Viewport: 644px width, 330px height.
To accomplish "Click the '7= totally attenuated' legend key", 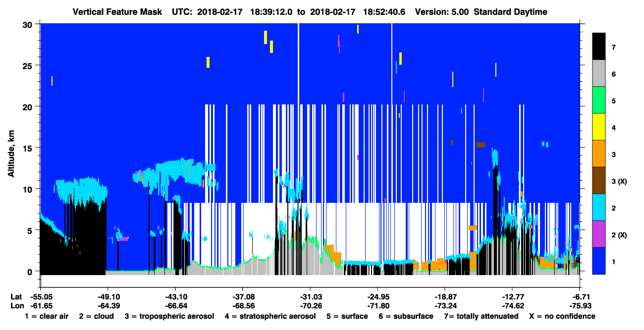I will click(x=481, y=316).
